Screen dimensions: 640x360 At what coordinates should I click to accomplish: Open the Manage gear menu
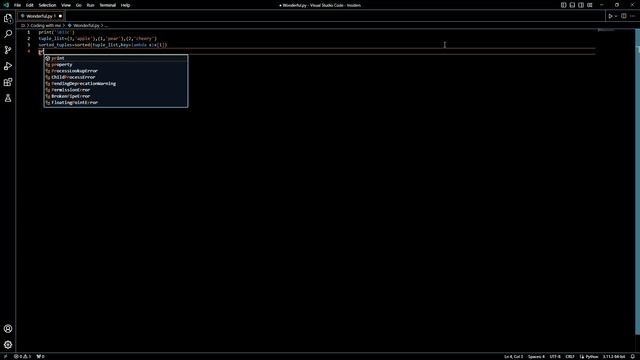(8, 345)
